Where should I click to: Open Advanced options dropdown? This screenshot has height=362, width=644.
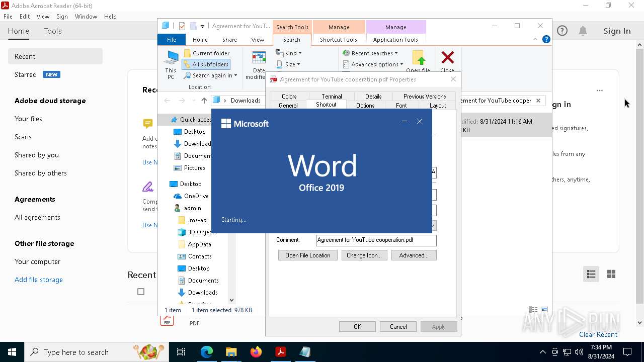point(373,64)
